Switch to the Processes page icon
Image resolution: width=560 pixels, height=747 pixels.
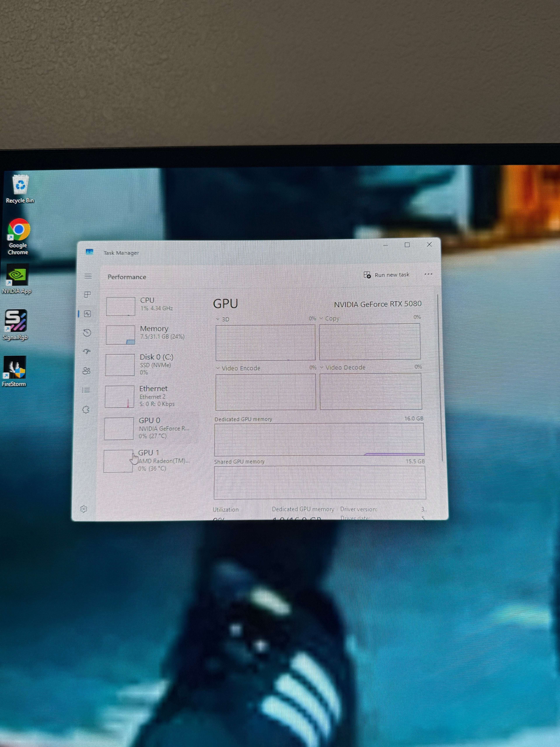[87, 295]
